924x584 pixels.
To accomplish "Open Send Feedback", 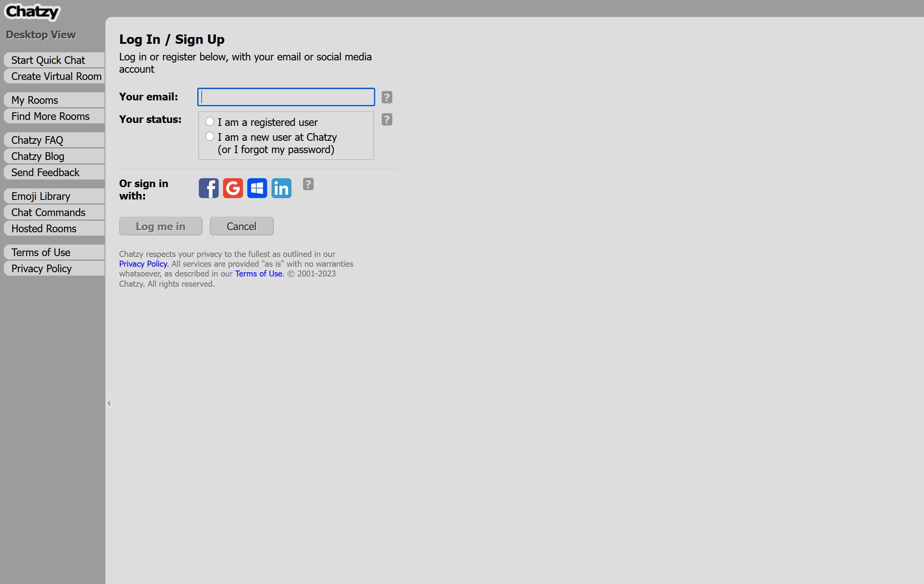I will point(54,172).
